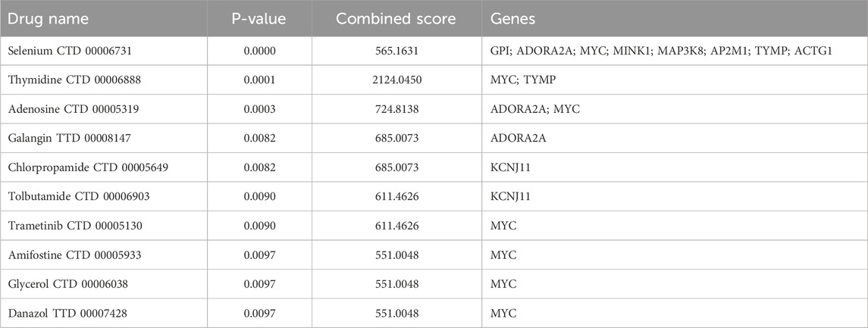Select the Selenium CTD 00006731 cell
This screenshot has height=328, width=868.
coord(71,53)
